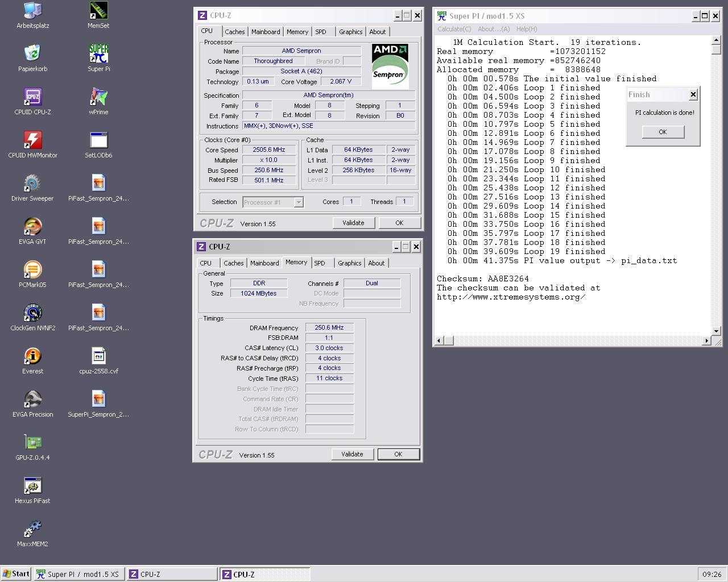Click the Checksum: AA8E3264 line
Image resolution: width=728 pixels, height=582 pixels.
point(483,278)
